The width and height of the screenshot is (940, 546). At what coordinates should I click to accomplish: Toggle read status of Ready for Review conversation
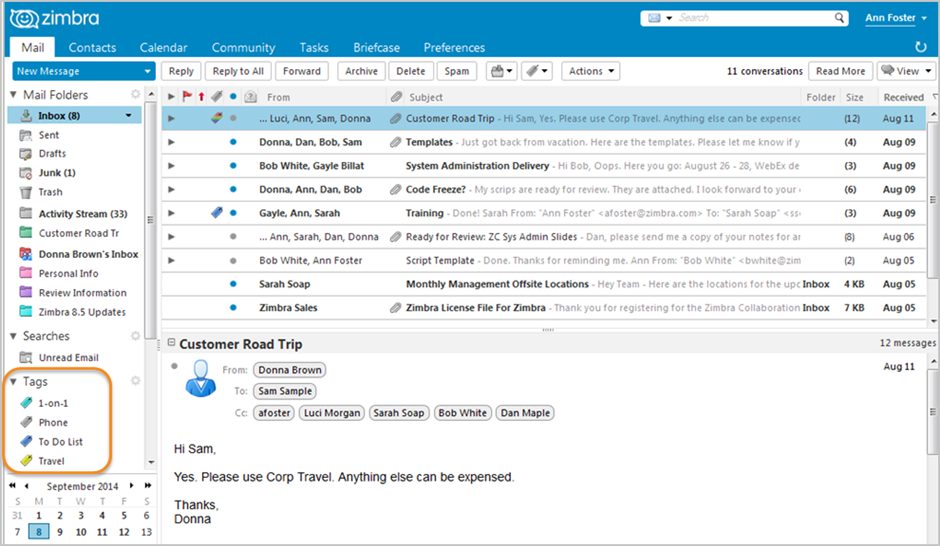click(233, 237)
